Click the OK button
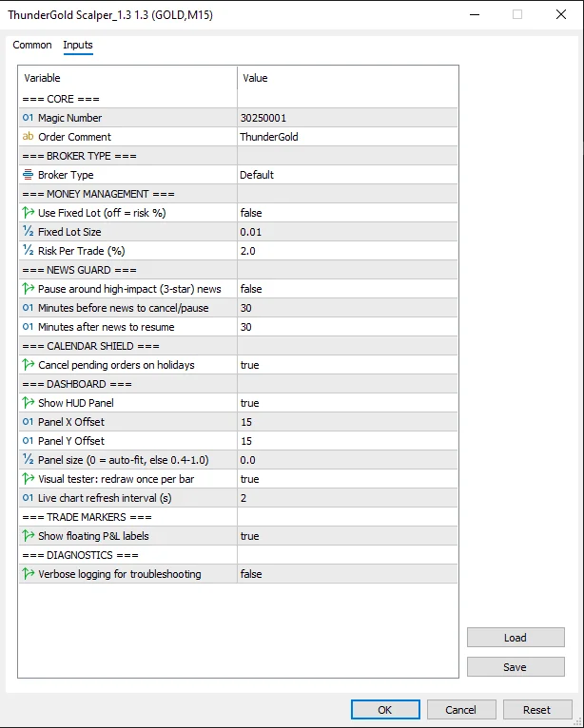584x728 pixels. [385, 709]
